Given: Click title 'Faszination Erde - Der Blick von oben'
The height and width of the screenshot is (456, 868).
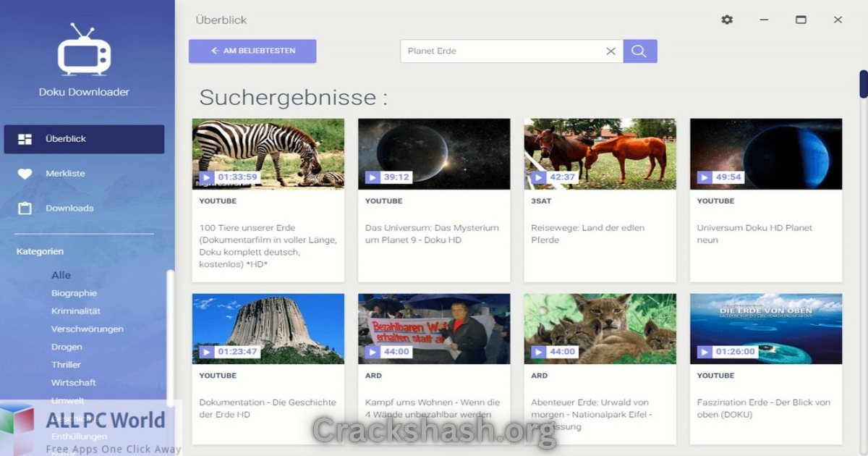Looking at the screenshot, I should [x=763, y=408].
